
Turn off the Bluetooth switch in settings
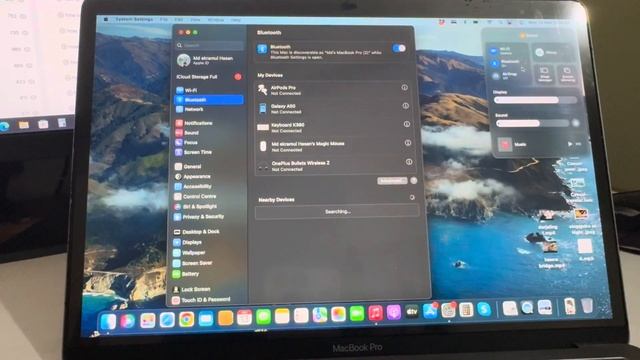coord(399,48)
